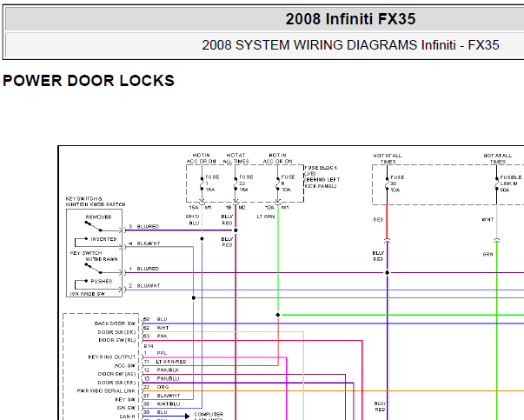Click the 'B14' connector label
Image resolution: width=524 pixels, height=420 pixels.
click(x=149, y=346)
